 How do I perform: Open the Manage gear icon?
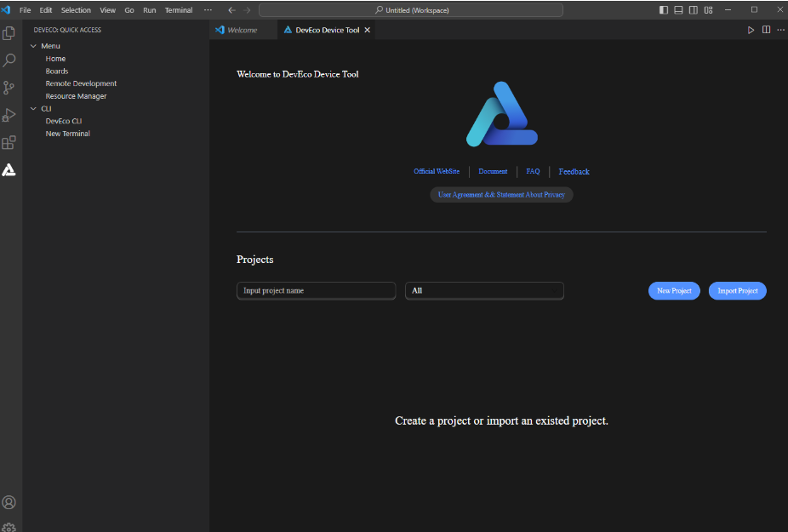coord(9,527)
